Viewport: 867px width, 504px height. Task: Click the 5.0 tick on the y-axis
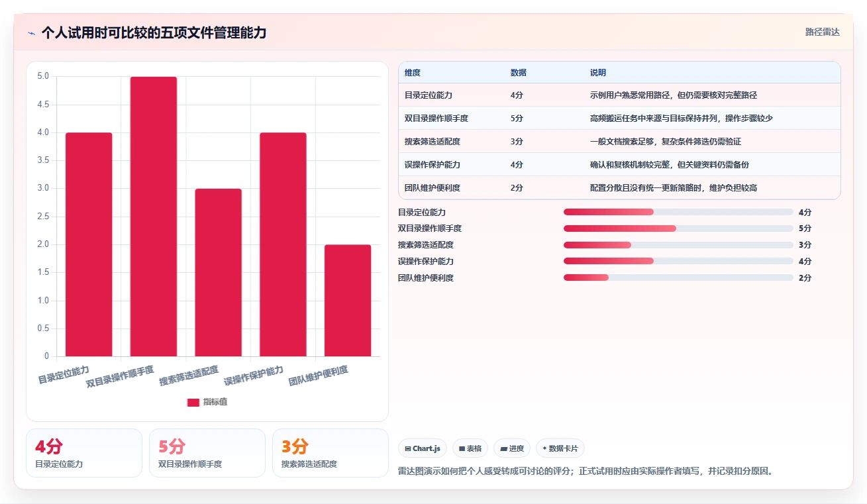click(x=43, y=76)
